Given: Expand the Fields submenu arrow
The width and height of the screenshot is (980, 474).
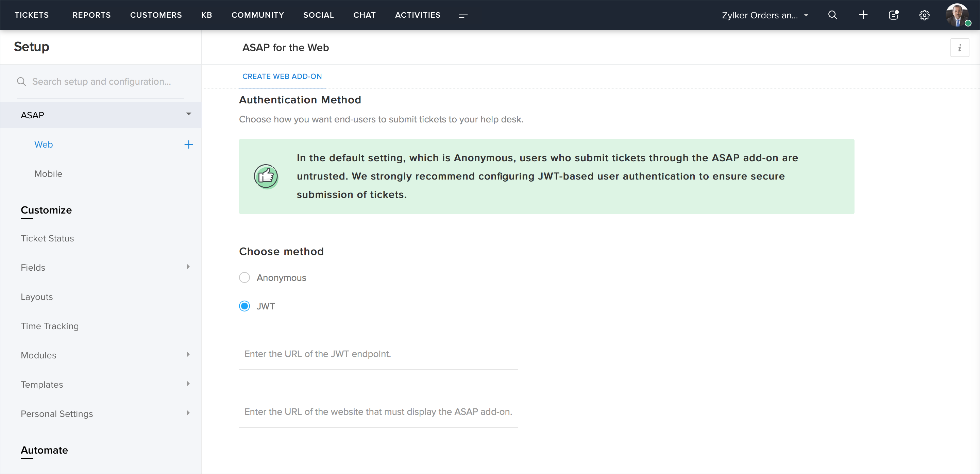Looking at the screenshot, I should pos(188,267).
